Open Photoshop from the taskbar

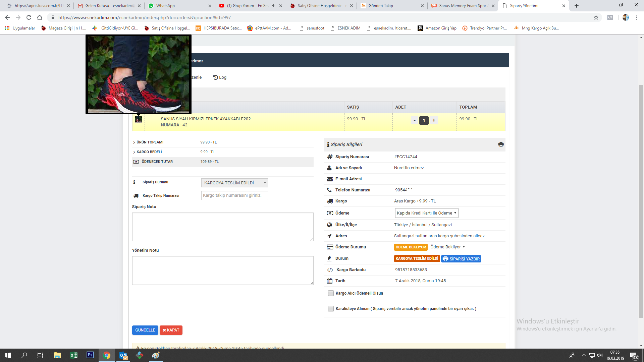click(90, 355)
